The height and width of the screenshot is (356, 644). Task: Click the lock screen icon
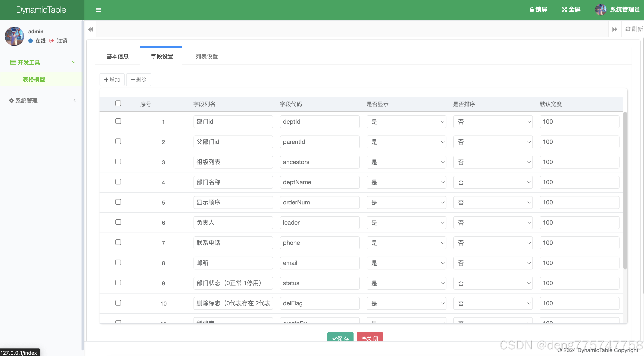coord(532,9)
